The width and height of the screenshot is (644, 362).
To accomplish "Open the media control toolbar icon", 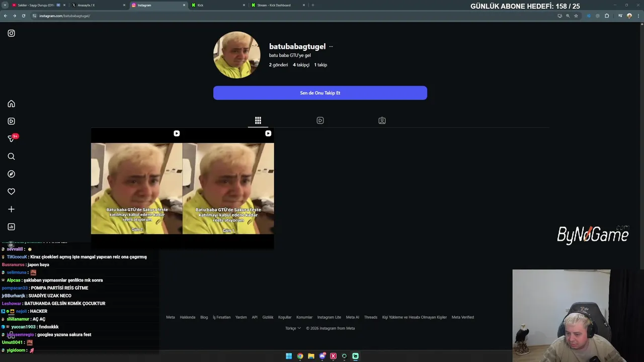I will [620, 16].
